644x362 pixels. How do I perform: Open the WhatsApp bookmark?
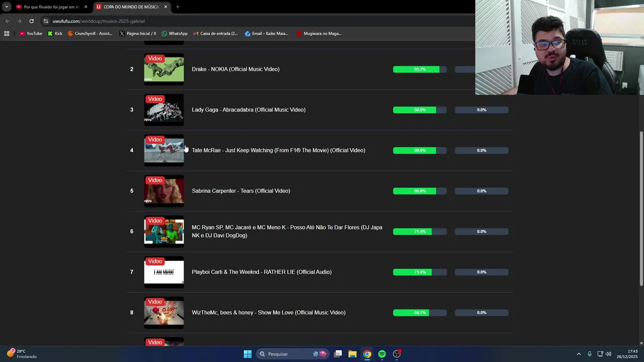[x=175, y=34]
